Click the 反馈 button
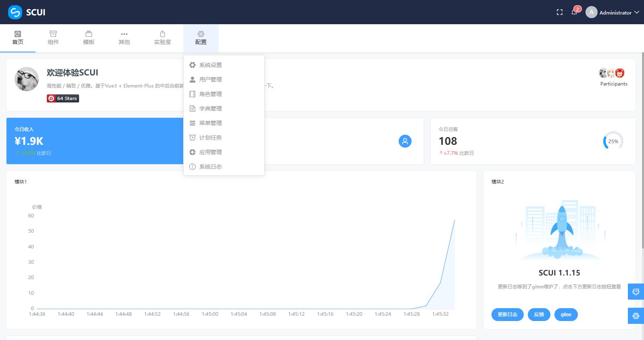The image size is (644, 340). coord(539,315)
